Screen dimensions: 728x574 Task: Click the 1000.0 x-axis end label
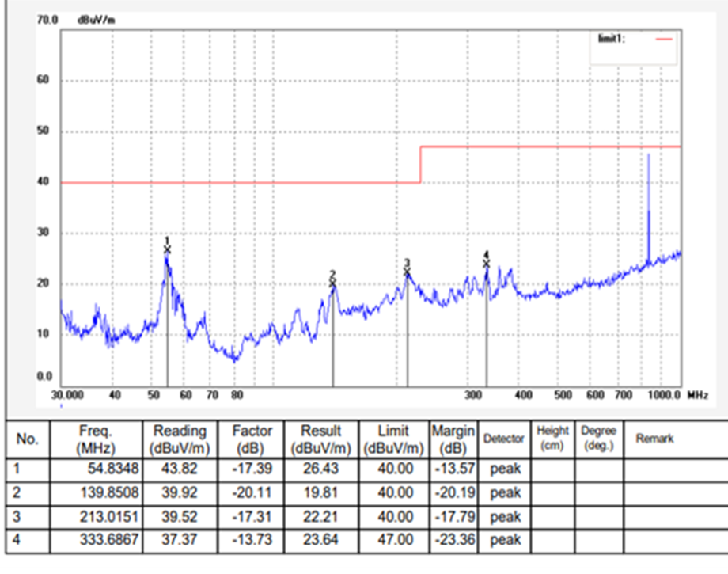tap(664, 395)
